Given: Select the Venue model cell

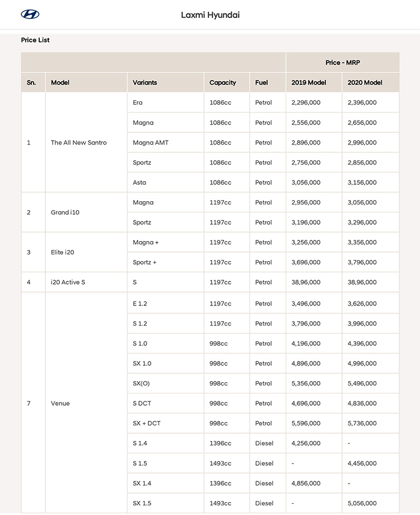Looking at the screenshot, I should [x=60, y=403].
